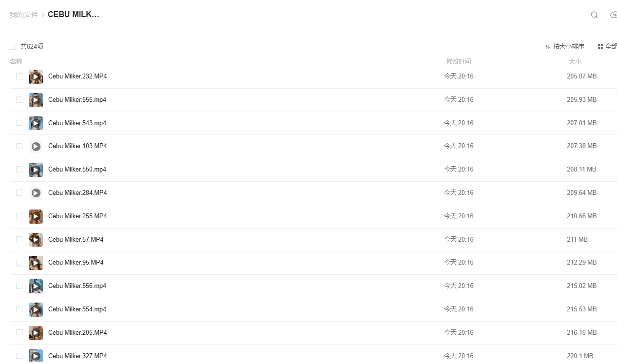The width and height of the screenshot is (617, 364).
Task: Open the transfer list cloud icon
Action: click(614, 15)
